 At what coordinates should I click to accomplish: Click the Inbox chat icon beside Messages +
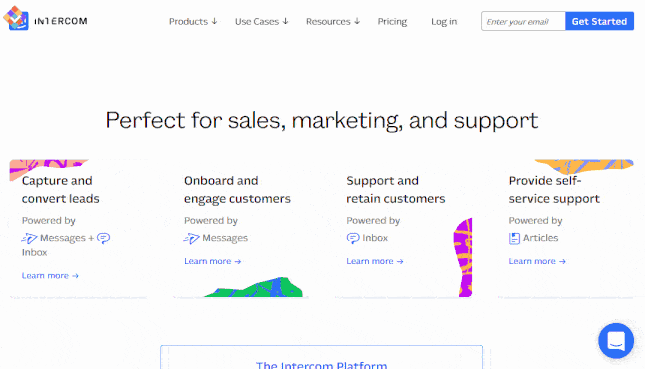click(x=103, y=238)
